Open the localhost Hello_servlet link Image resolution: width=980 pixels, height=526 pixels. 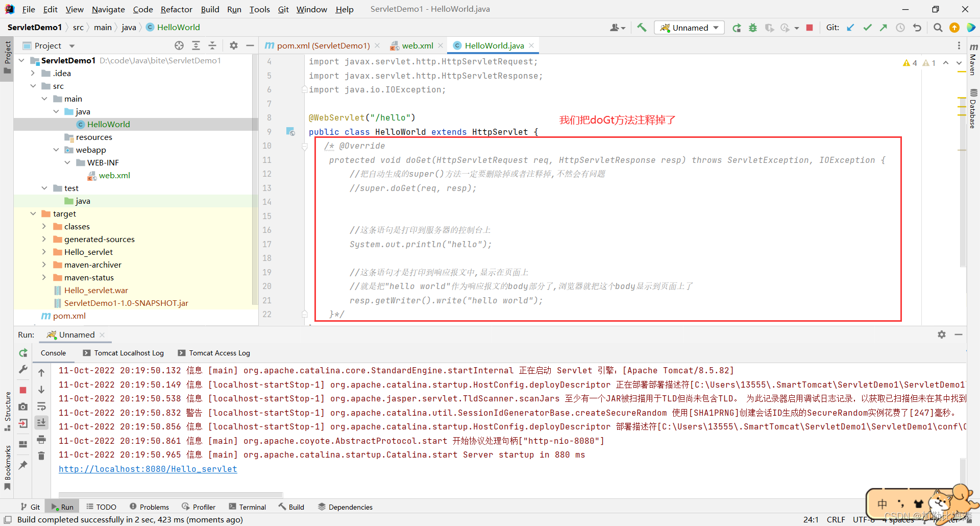click(148, 469)
